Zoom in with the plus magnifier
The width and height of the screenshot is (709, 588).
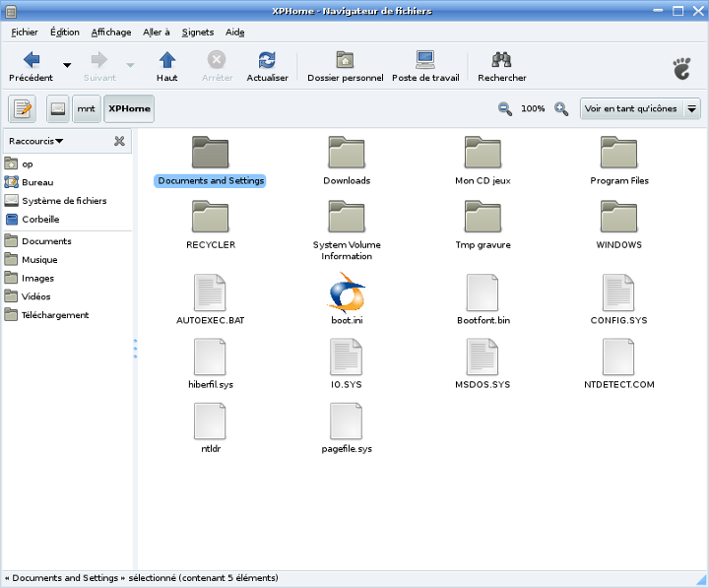561,109
